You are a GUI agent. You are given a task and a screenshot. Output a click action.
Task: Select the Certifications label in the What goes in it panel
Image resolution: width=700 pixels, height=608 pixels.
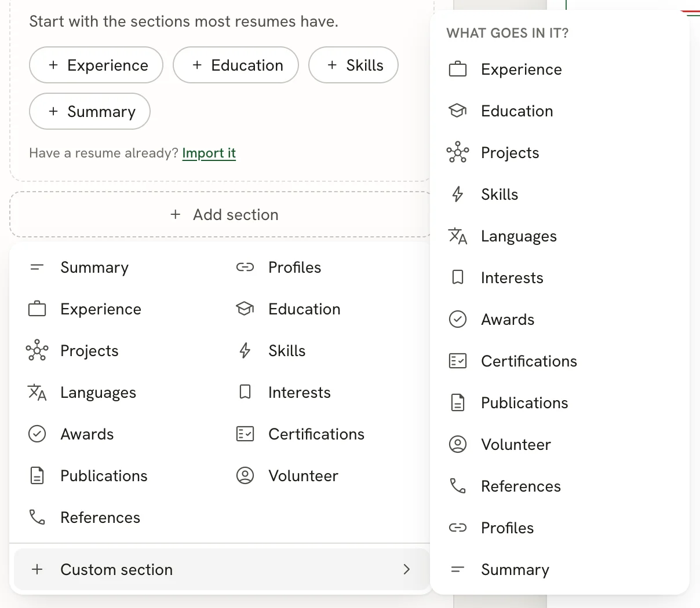(x=529, y=361)
